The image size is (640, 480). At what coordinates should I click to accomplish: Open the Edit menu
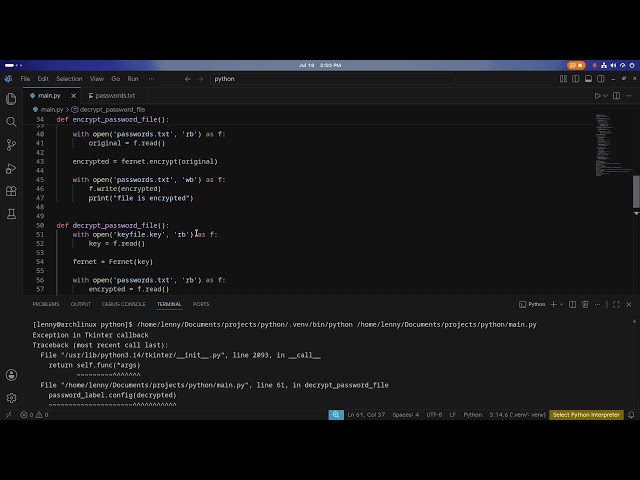tap(43, 79)
